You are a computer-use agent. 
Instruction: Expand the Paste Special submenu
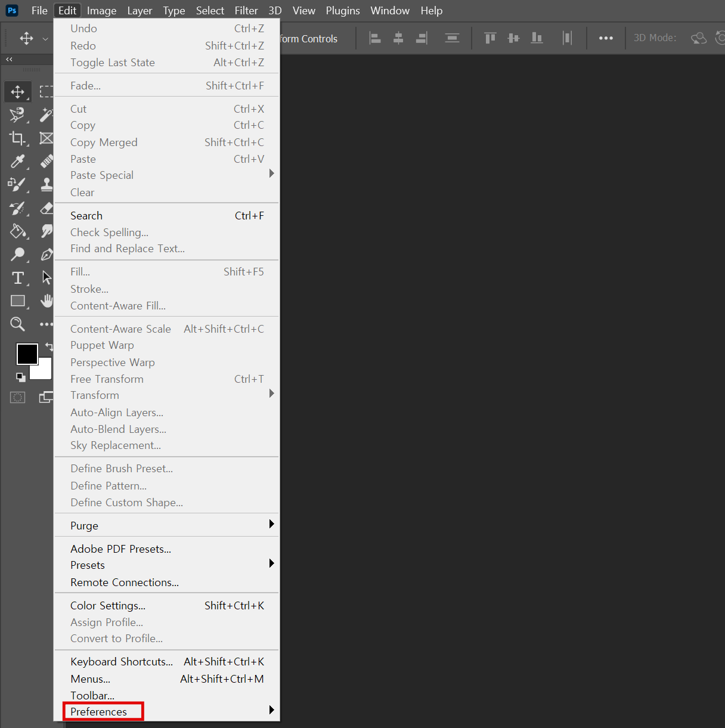point(167,175)
